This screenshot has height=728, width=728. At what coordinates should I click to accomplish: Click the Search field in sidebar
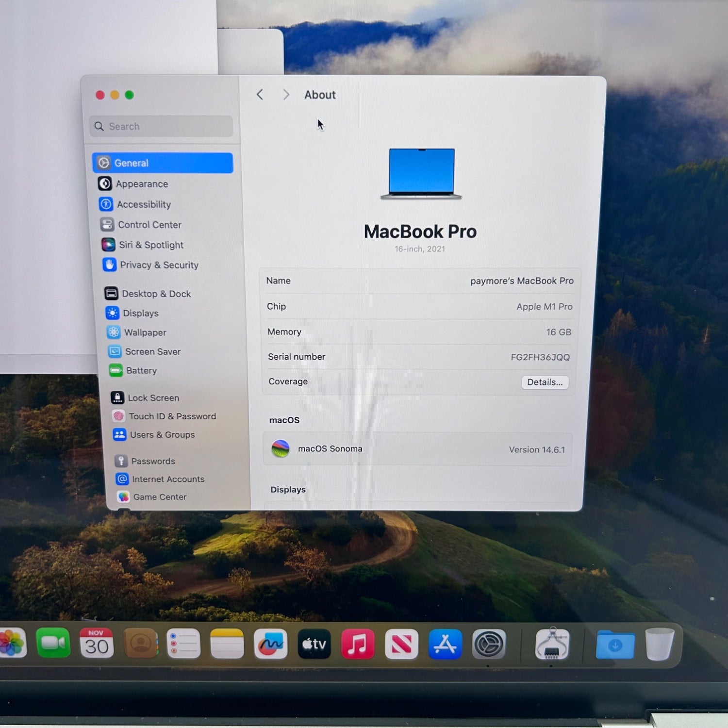click(x=162, y=127)
